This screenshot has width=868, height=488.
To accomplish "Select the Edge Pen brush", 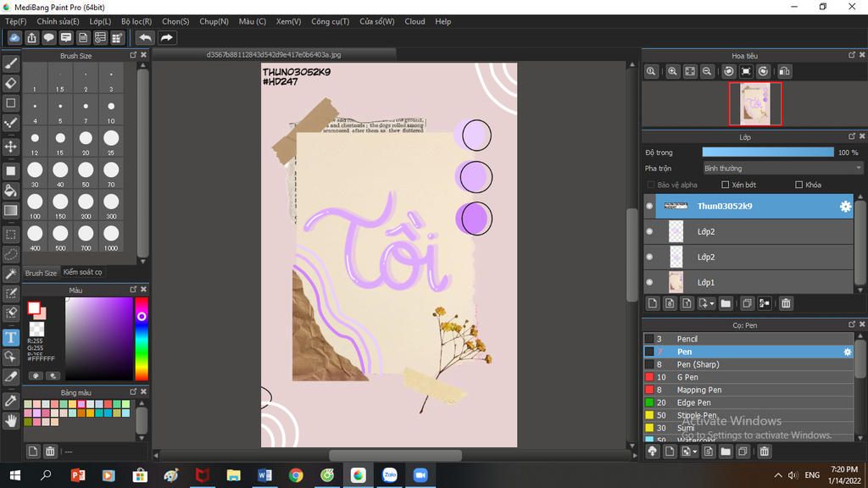I will click(748, 402).
